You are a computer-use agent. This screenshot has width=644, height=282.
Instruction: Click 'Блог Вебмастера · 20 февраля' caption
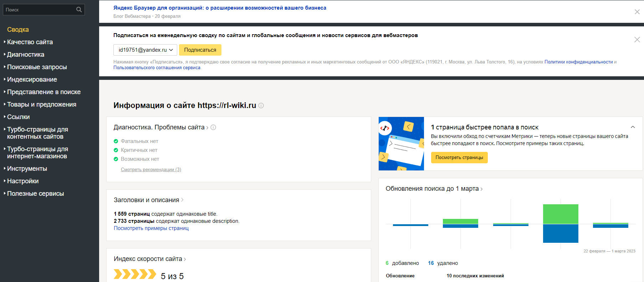click(x=147, y=16)
